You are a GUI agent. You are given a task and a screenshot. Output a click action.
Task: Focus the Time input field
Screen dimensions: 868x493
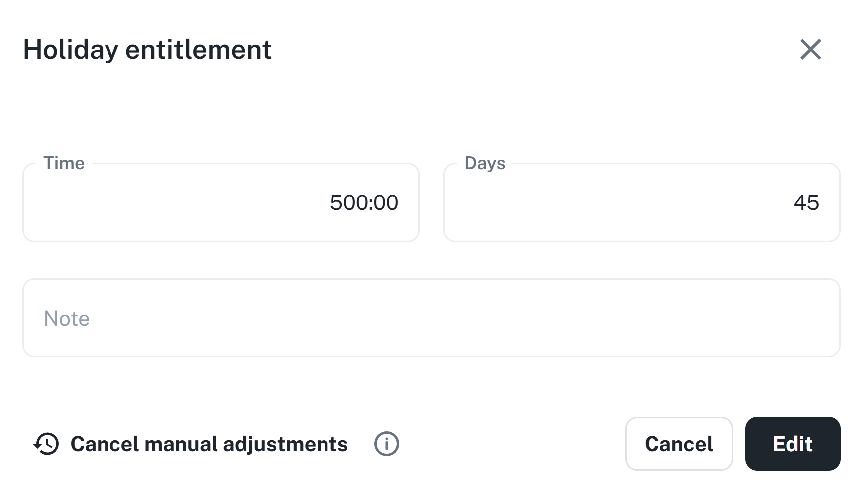click(x=220, y=202)
